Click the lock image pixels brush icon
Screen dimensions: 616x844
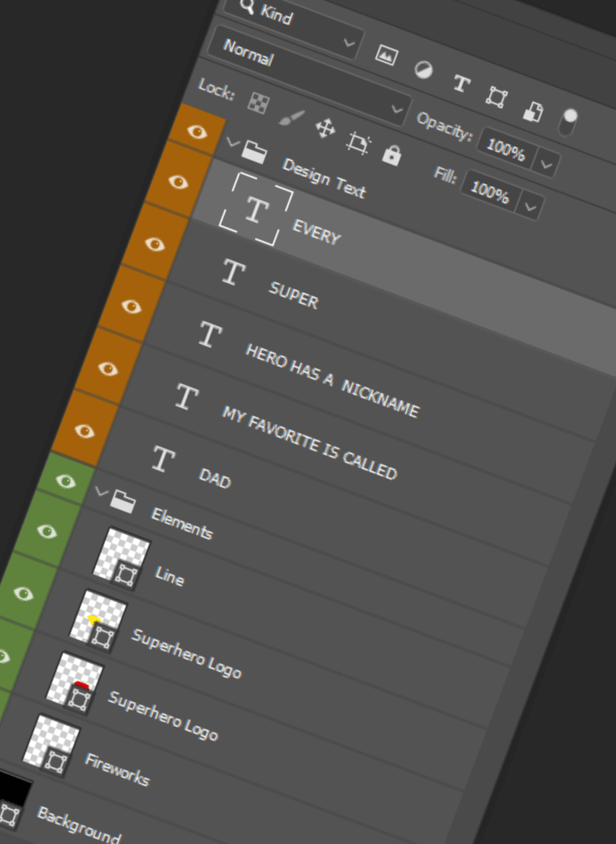coord(291,116)
